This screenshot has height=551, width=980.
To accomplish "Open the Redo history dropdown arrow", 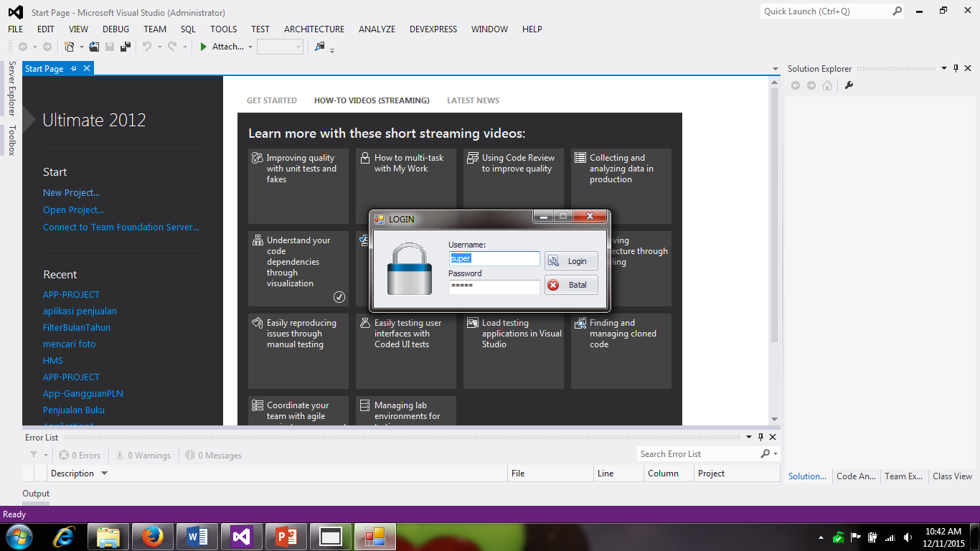I will (184, 47).
